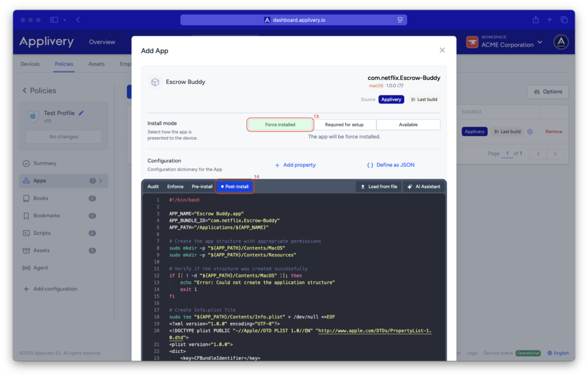Open the Overview menu item

[x=102, y=42]
